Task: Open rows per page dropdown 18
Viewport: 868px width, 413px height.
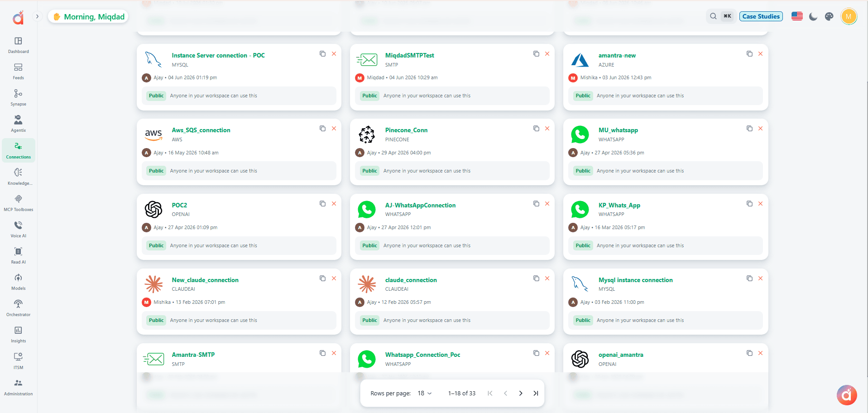Action: click(424, 393)
